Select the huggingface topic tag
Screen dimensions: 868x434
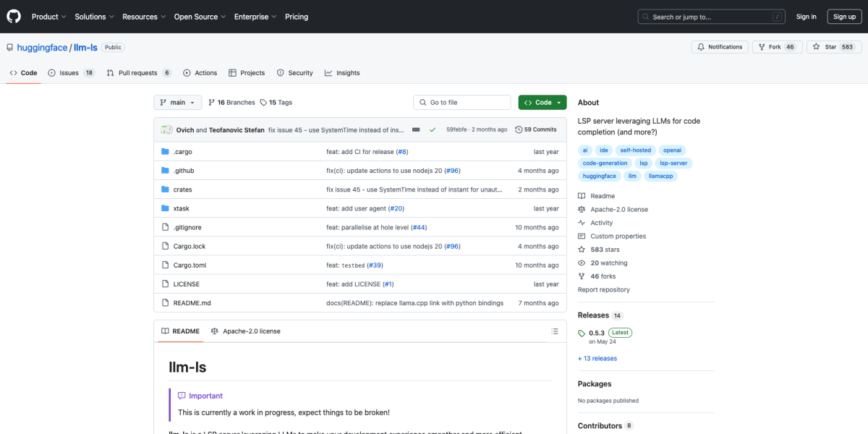[598, 176]
